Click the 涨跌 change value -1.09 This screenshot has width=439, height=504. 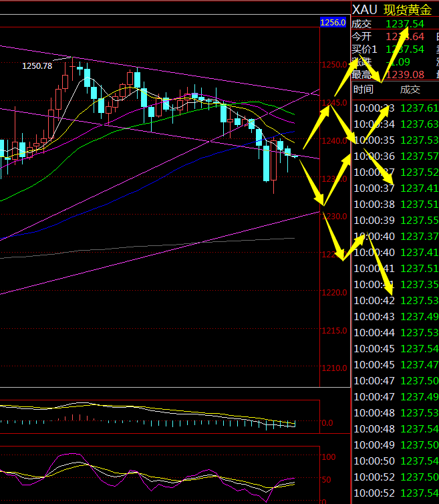pyautogui.click(x=398, y=62)
